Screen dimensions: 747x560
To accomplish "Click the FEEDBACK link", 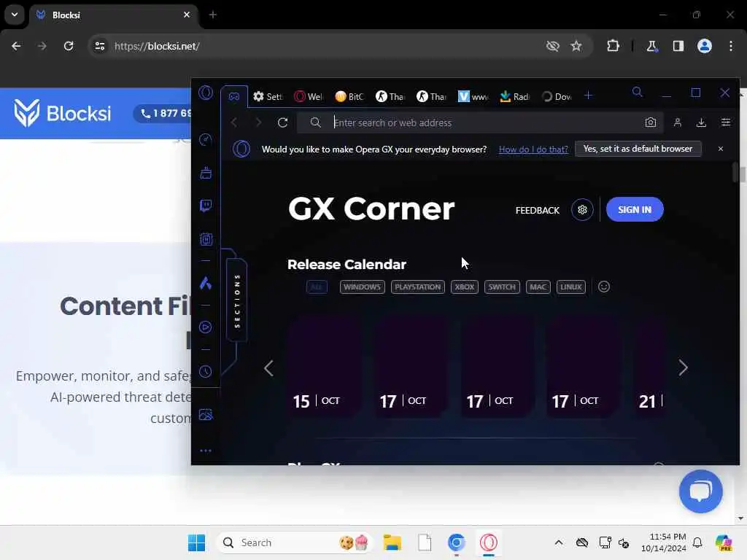I will (538, 210).
